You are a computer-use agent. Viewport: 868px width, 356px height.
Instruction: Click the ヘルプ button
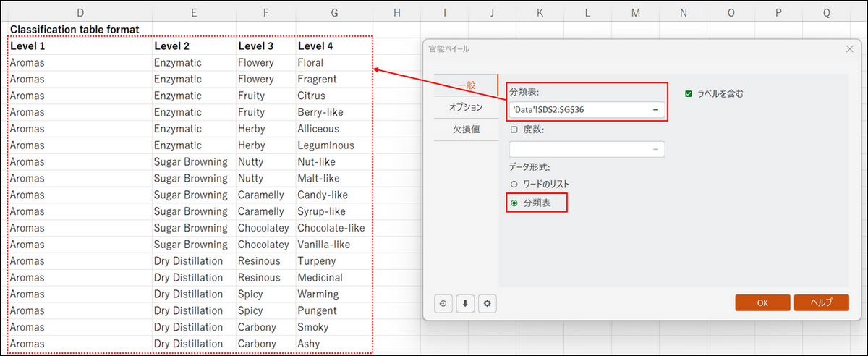(821, 303)
